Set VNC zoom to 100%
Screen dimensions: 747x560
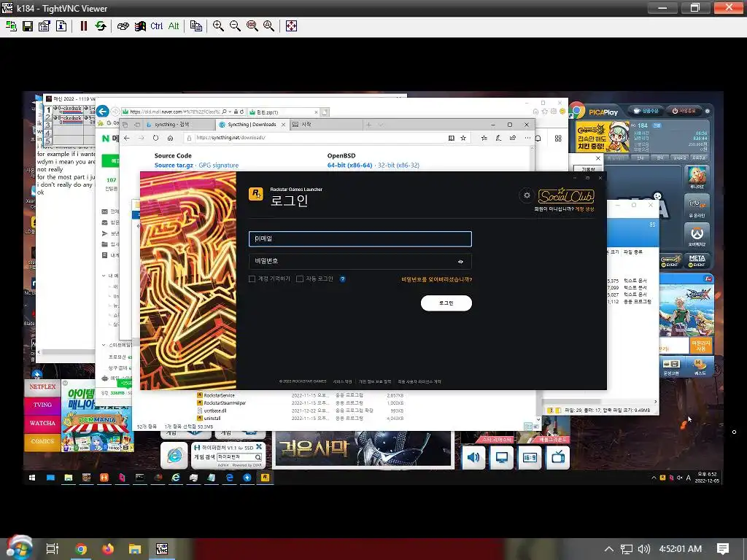pyautogui.click(x=252, y=26)
